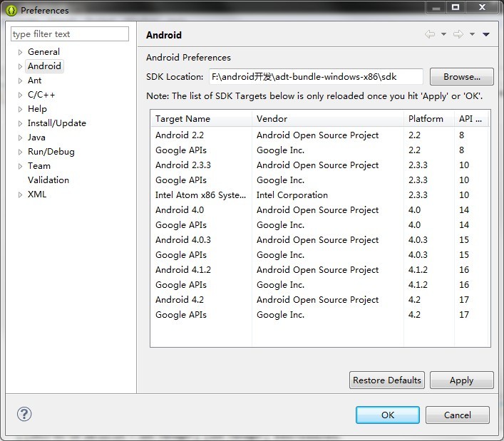Screen dimensions: 504x441
Task: Select Install/Update preferences category
Action: [57, 123]
